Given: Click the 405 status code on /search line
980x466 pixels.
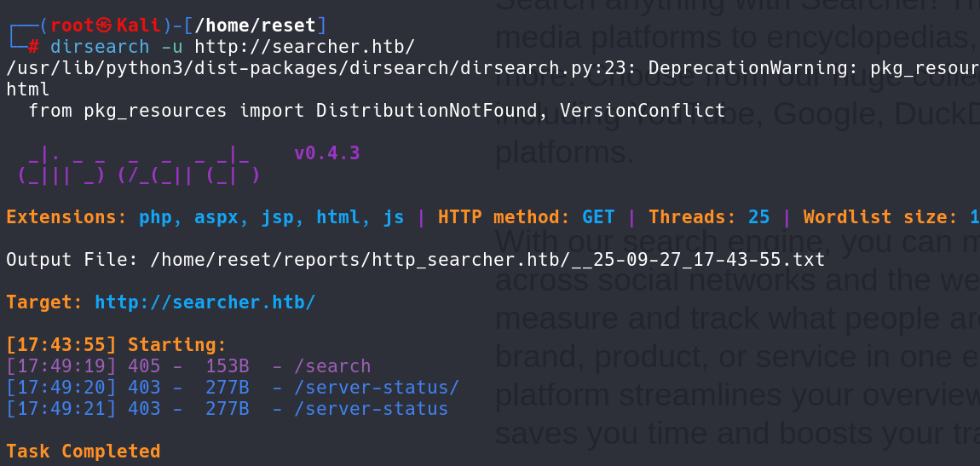Looking at the screenshot, I should click(x=144, y=366).
